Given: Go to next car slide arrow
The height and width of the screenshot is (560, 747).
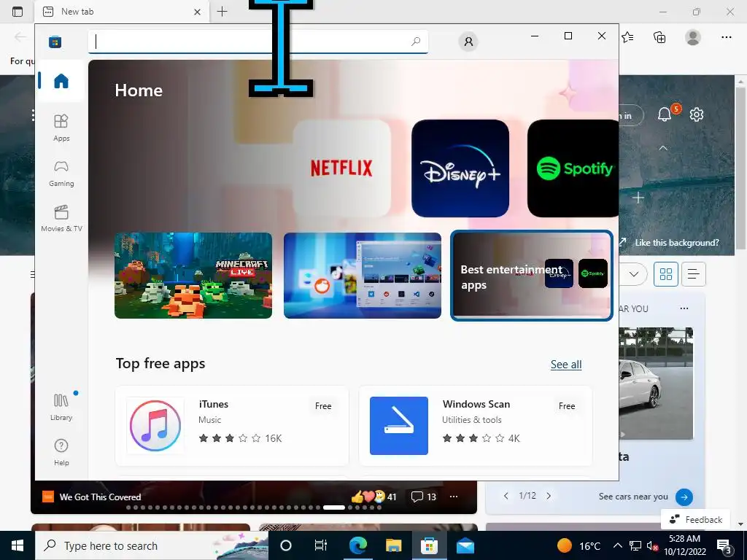Looking at the screenshot, I should [x=549, y=496].
